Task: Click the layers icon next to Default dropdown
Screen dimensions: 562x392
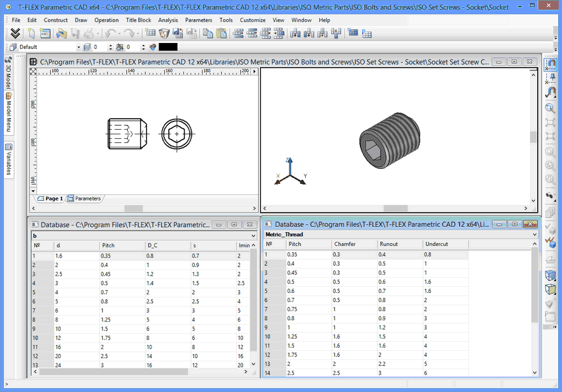Action: 87,47
